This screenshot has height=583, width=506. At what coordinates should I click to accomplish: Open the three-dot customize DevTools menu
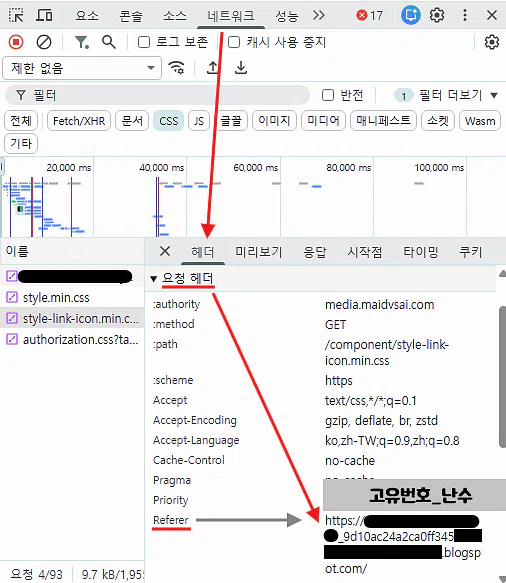(465, 15)
